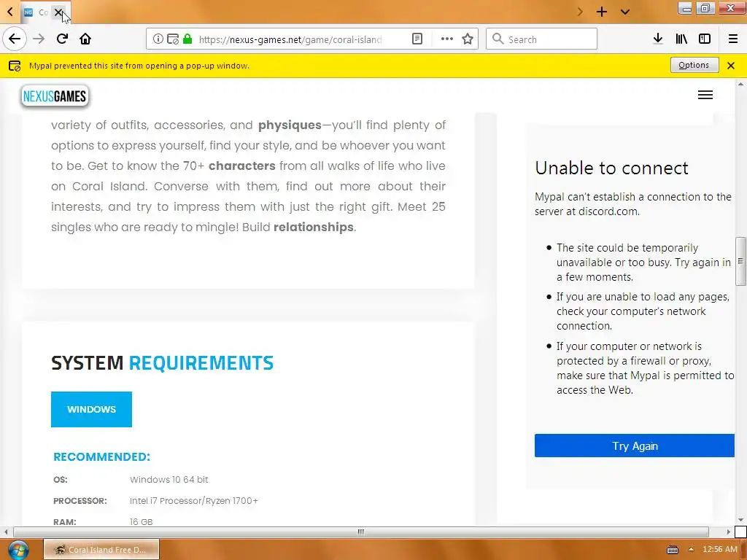747x560 pixels.
Task: Click the bold word 'relationships'
Action: pyautogui.click(x=314, y=227)
